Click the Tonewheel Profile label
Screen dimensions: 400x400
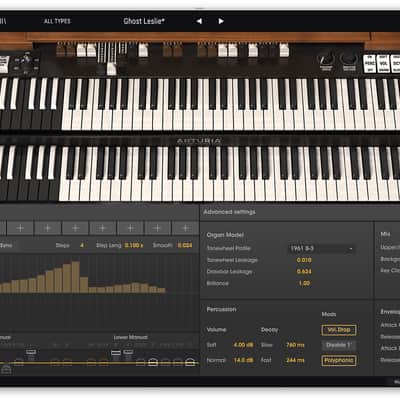[229, 248]
